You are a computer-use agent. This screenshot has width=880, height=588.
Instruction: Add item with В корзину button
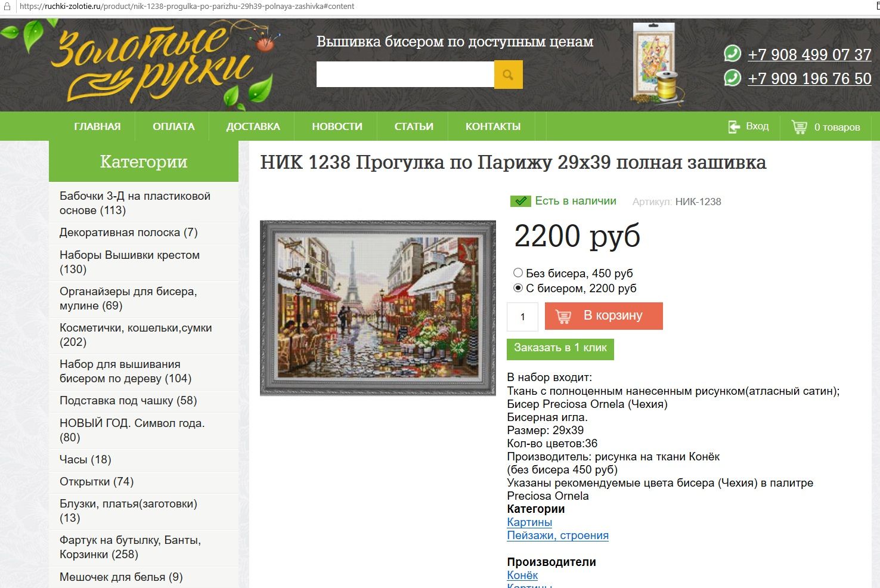tap(603, 316)
